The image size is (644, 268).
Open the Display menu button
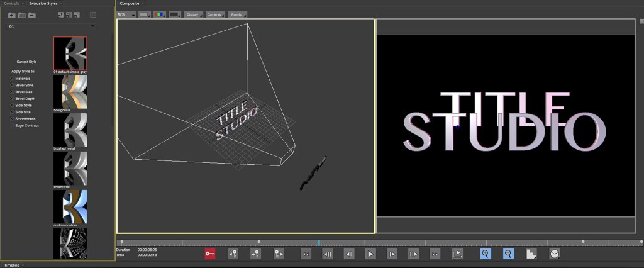tap(193, 14)
